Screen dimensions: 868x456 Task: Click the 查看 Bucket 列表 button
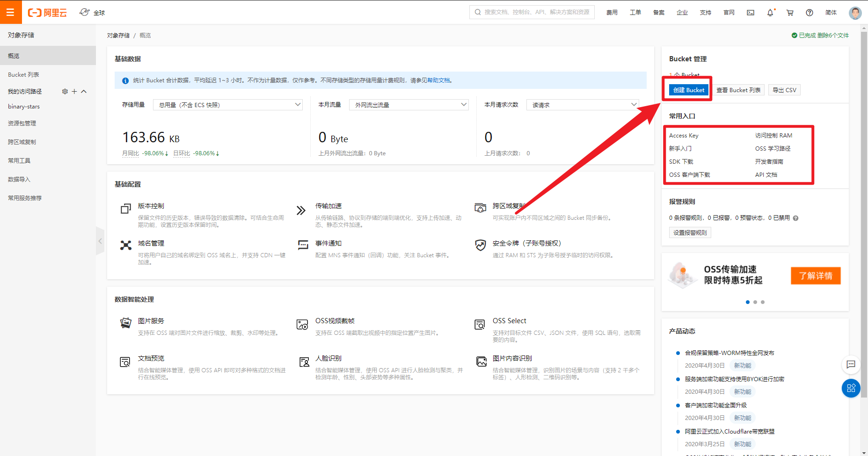click(738, 90)
